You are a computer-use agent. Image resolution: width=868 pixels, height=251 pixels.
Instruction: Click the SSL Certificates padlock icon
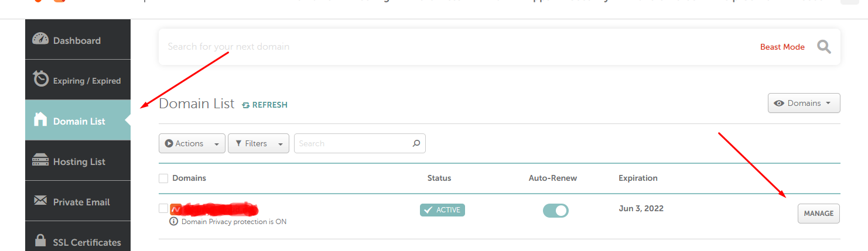click(40, 240)
